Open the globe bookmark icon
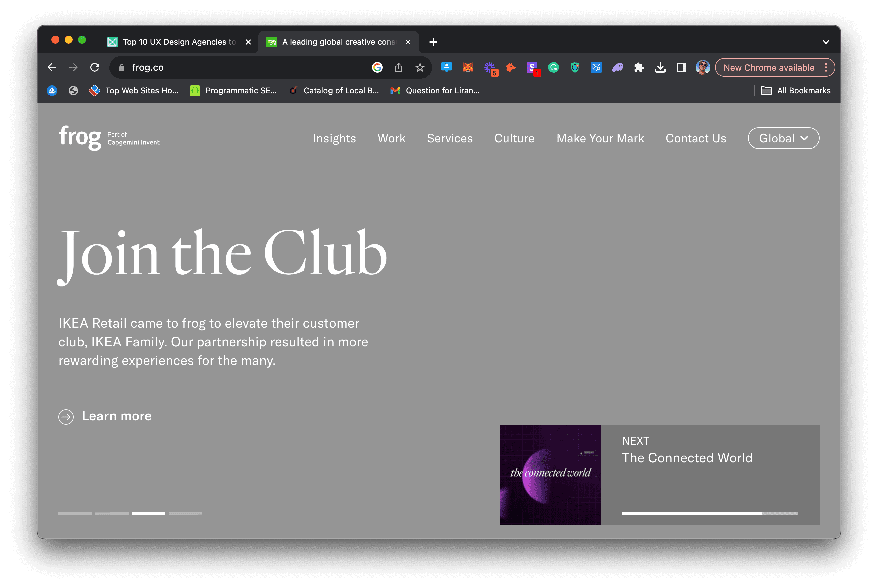Screen dimensions: 878x588 coord(73,91)
